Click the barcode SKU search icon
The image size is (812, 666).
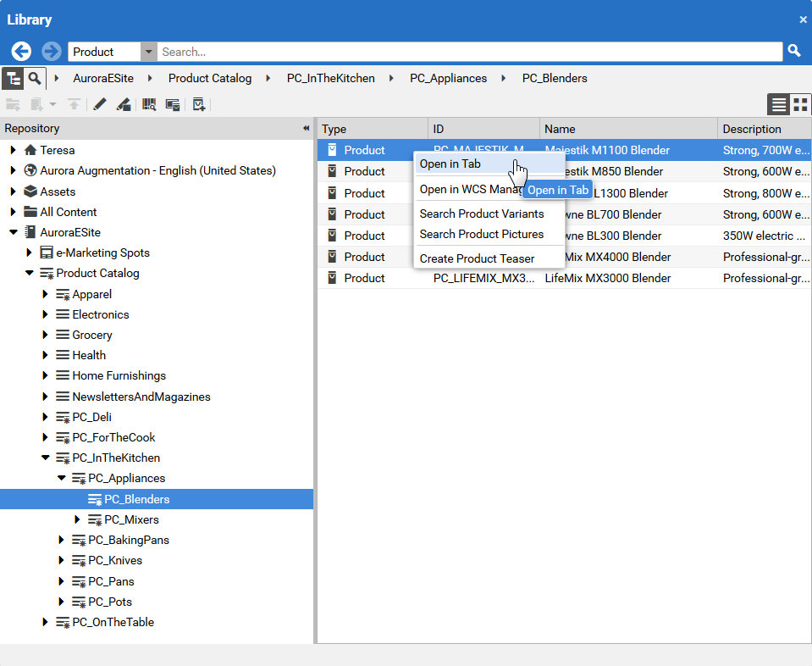pos(151,104)
